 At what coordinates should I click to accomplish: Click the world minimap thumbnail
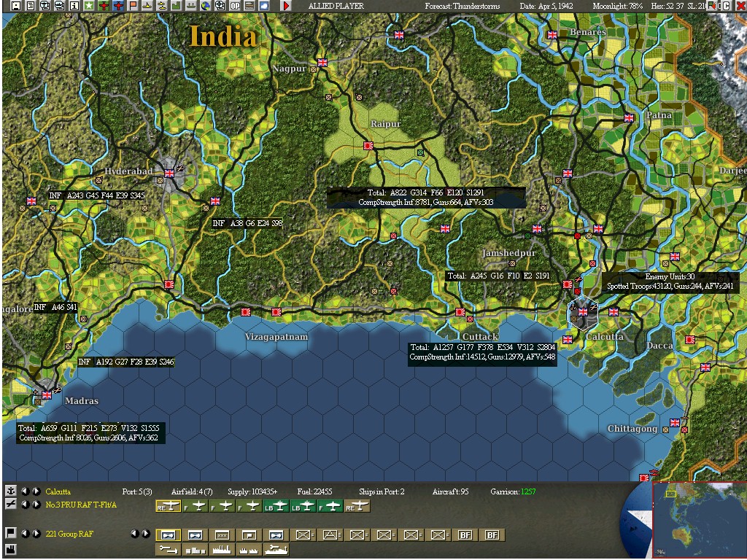[700, 519]
